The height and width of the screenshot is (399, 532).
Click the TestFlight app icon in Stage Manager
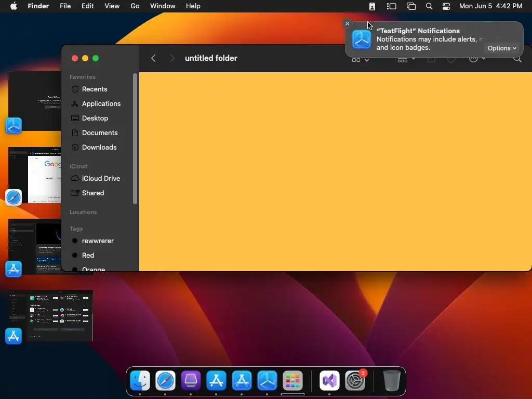tap(14, 126)
